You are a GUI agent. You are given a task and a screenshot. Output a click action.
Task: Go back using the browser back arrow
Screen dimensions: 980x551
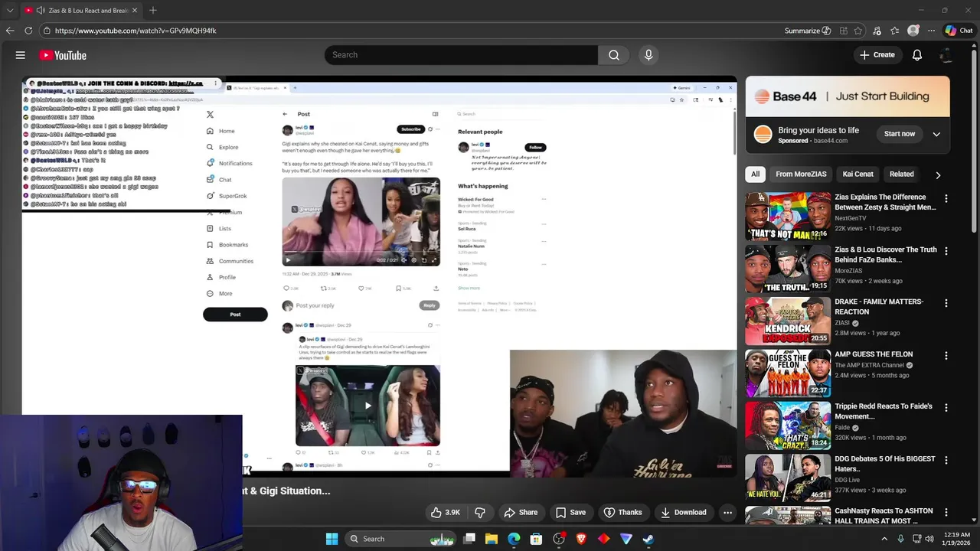[x=10, y=31]
